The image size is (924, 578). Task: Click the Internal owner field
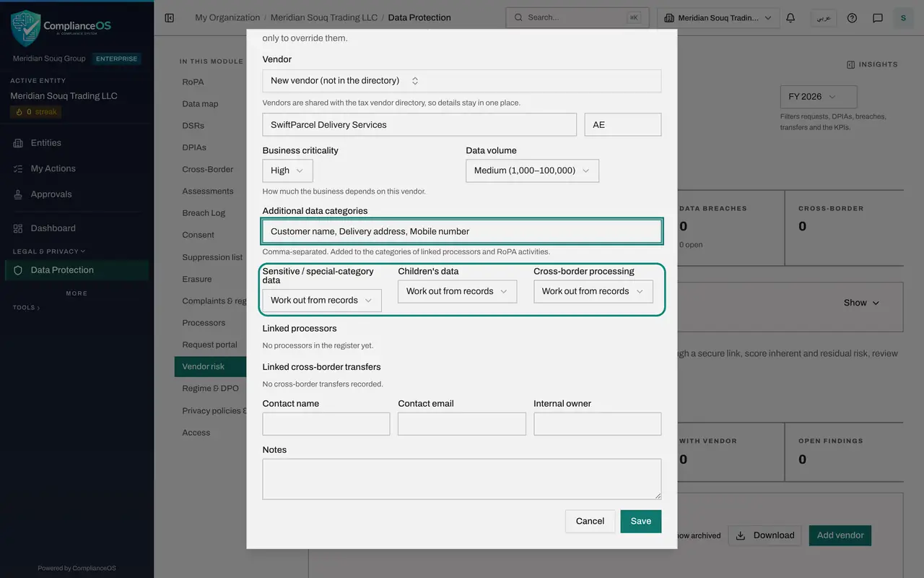(x=598, y=424)
